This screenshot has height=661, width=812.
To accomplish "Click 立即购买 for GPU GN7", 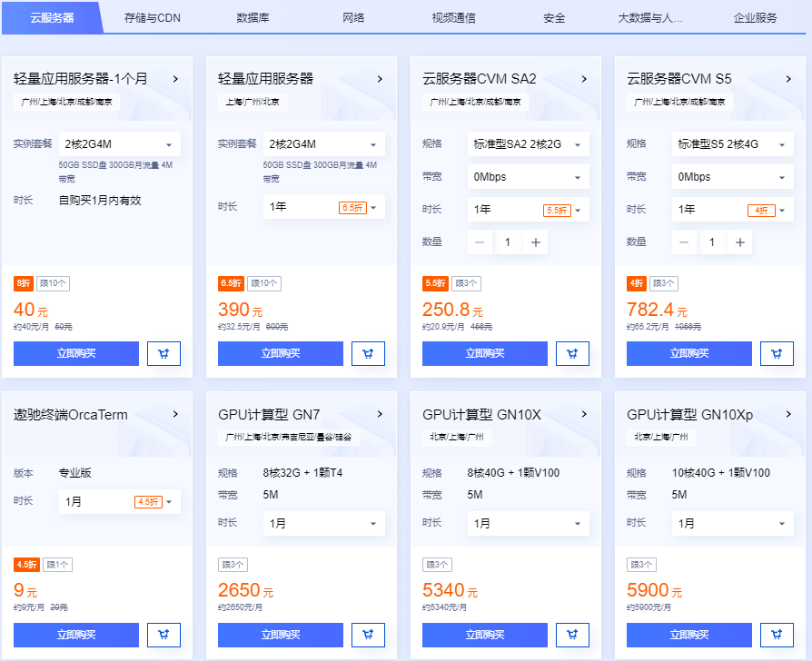I will coord(281,635).
